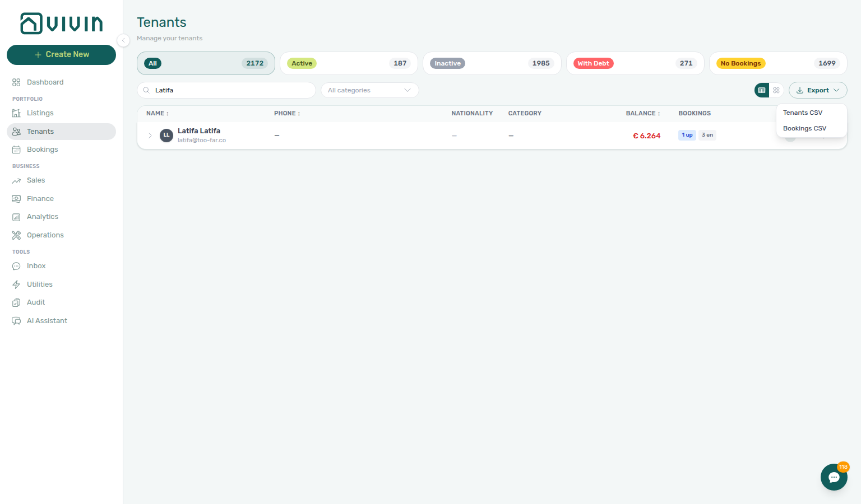Click the AI Assistant chat icon
Image resolution: width=861 pixels, height=504 pixels.
[16, 321]
